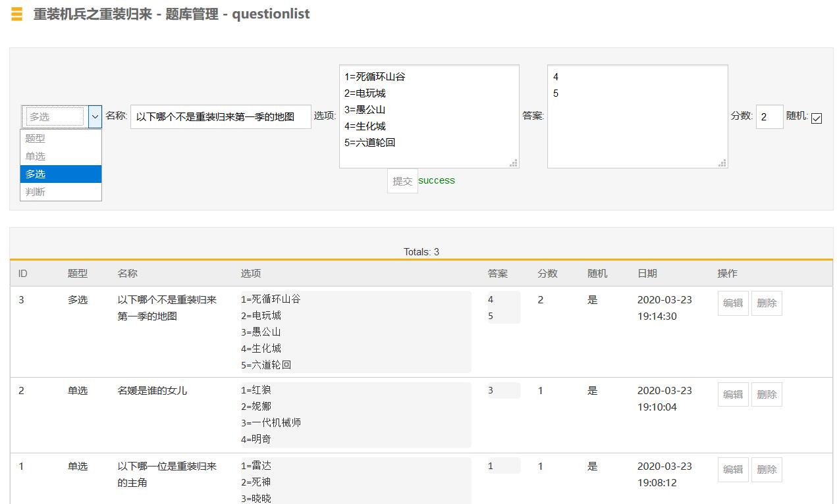837x504 pixels.
Task: Click the orange hamburger menu icon
Action: [x=17, y=14]
